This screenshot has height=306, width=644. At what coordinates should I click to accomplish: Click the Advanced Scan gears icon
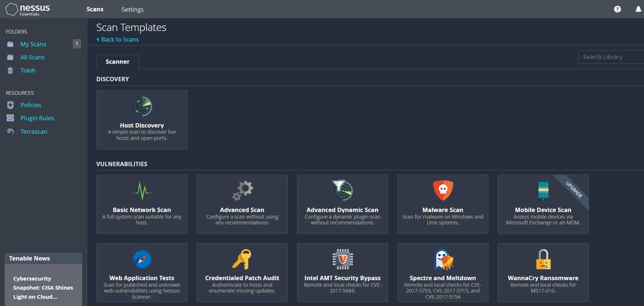(x=242, y=191)
